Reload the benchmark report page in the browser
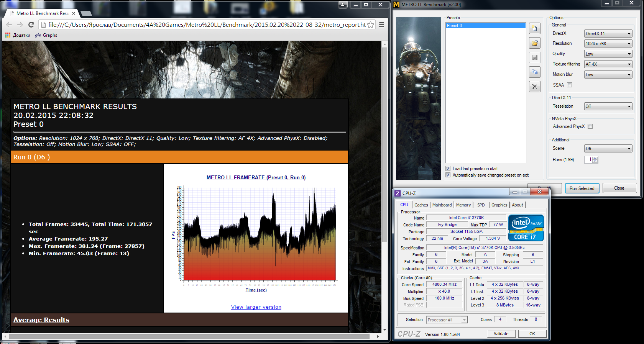This screenshot has width=644, height=344. click(x=31, y=25)
